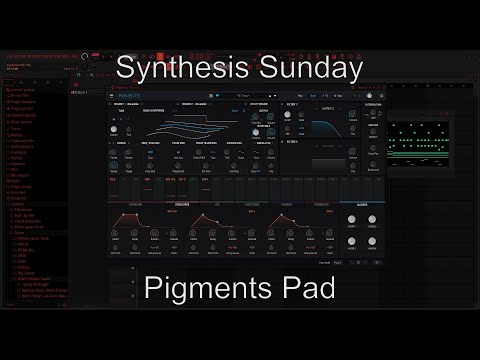The height and width of the screenshot is (360, 480).
Task: Click the Unison Stereo knob
Action: click(x=114, y=165)
